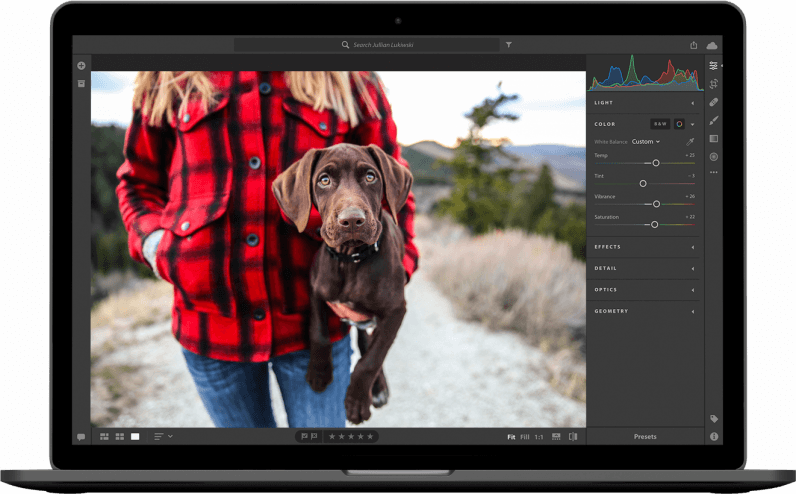Open the White Balance Custom dropdown
The image size is (796, 494).
pyautogui.click(x=645, y=142)
